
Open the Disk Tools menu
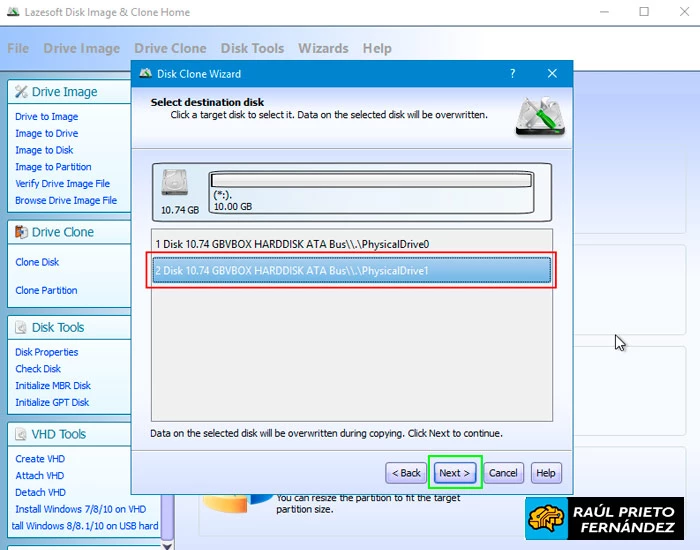pos(252,48)
